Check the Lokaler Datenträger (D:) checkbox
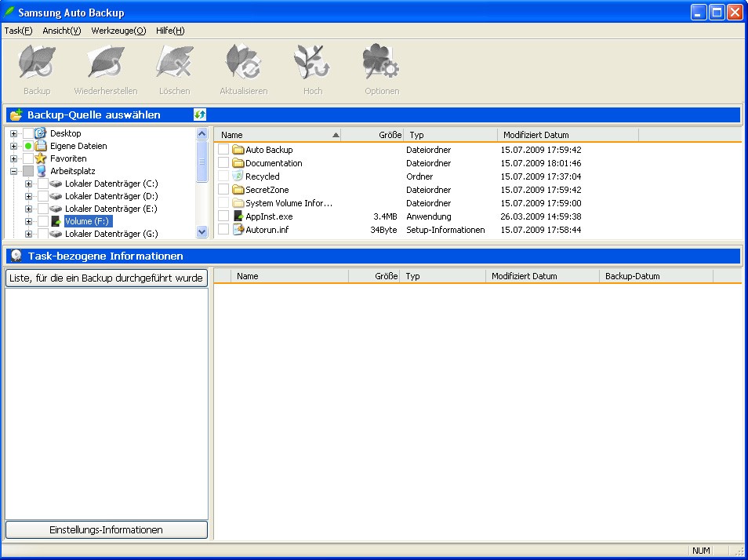 click(x=43, y=196)
